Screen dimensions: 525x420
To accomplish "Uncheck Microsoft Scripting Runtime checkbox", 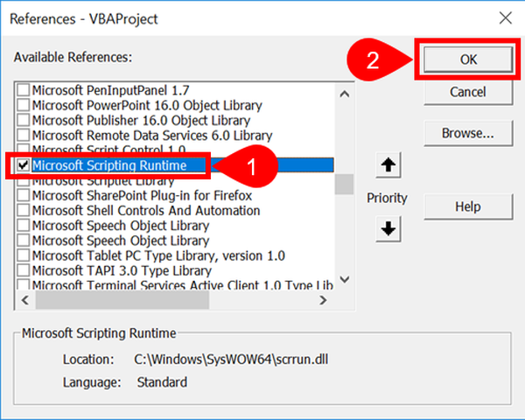I will pyautogui.click(x=24, y=165).
